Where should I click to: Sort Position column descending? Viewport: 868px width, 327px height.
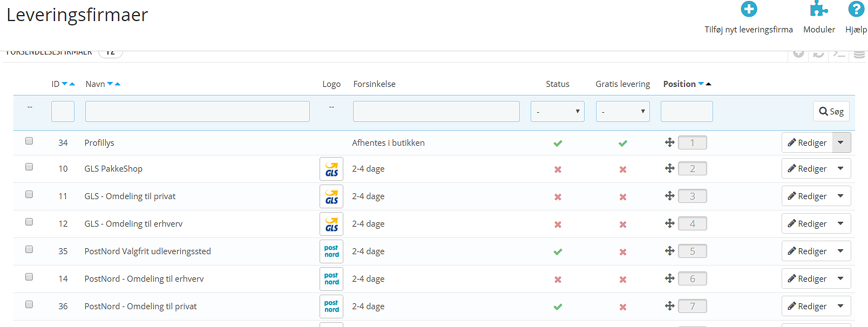click(x=701, y=84)
